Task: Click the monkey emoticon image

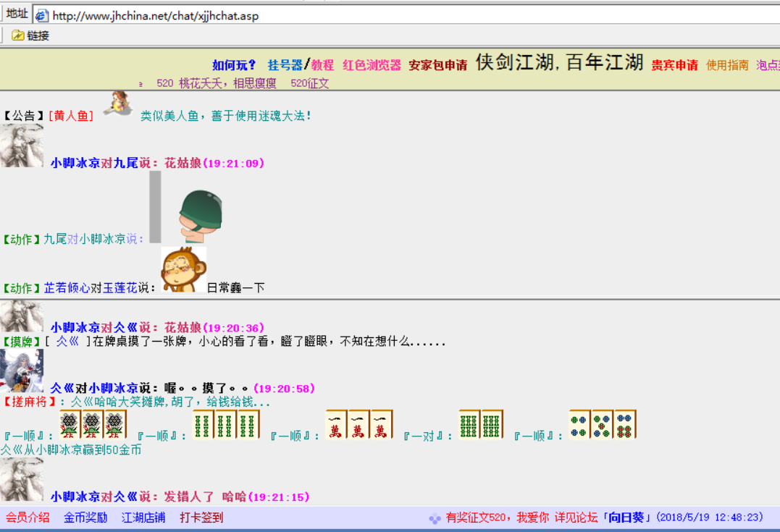Action: click(x=183, y=270)
